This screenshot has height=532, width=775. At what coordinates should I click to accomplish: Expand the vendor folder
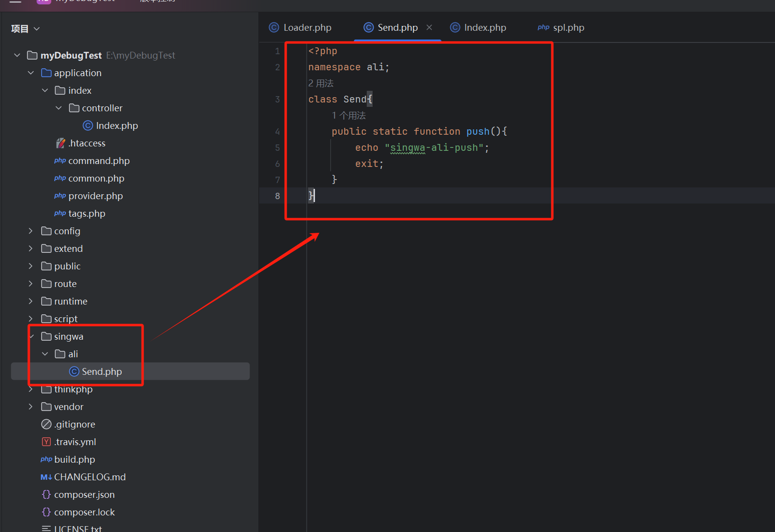[31, 407]
